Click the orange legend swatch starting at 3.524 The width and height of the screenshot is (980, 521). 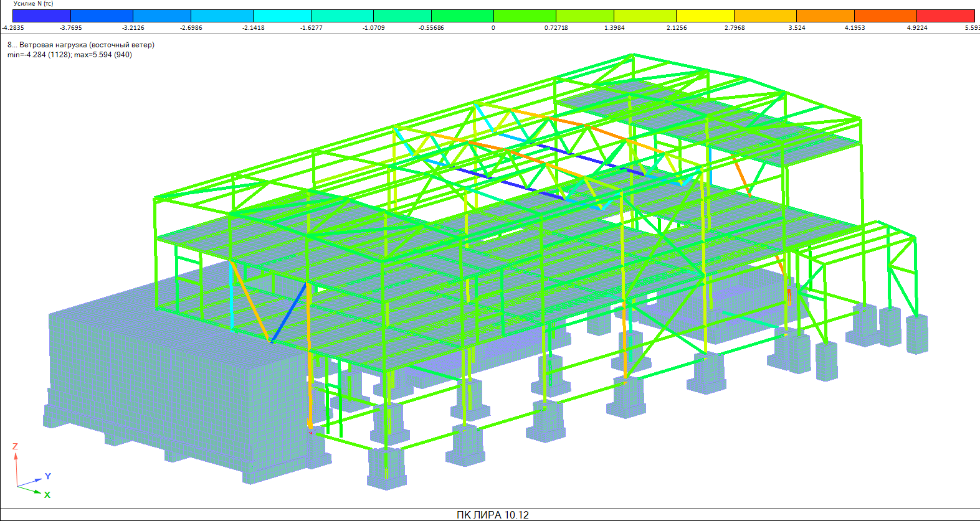pos(825,16)
